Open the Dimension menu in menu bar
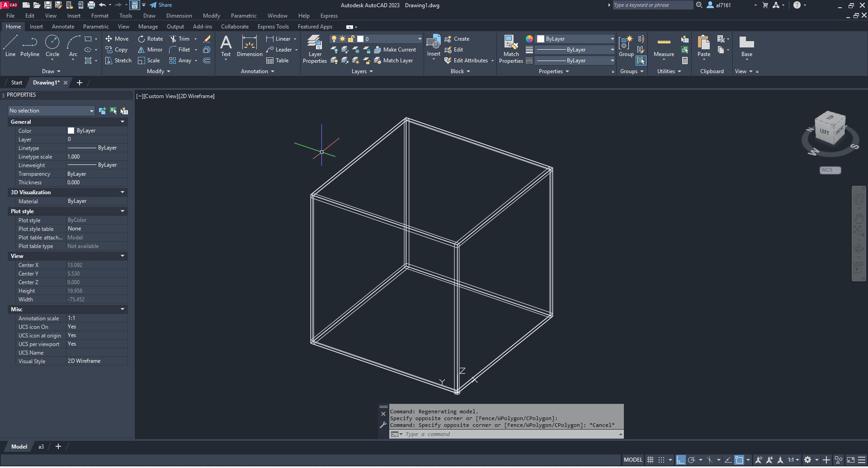Viewport: 868px width, 468px height. [x=179, y=16]
